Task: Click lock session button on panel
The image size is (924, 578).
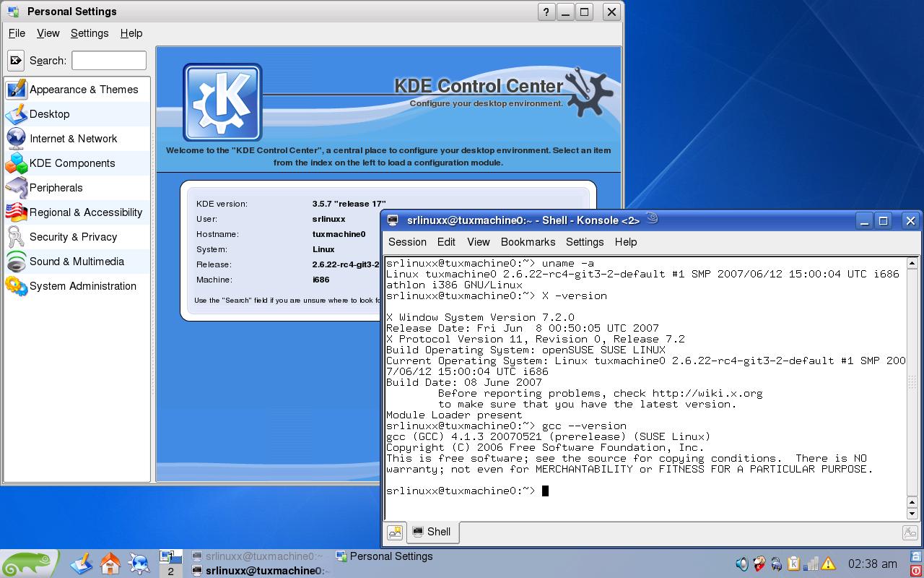Action: (x=916, y=557)
